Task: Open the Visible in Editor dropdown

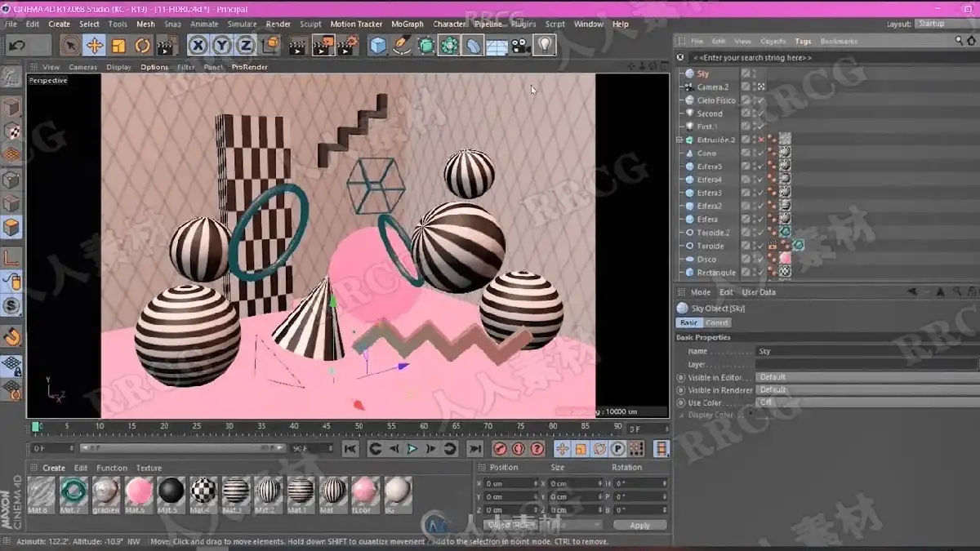Action: tap(866, 377)
